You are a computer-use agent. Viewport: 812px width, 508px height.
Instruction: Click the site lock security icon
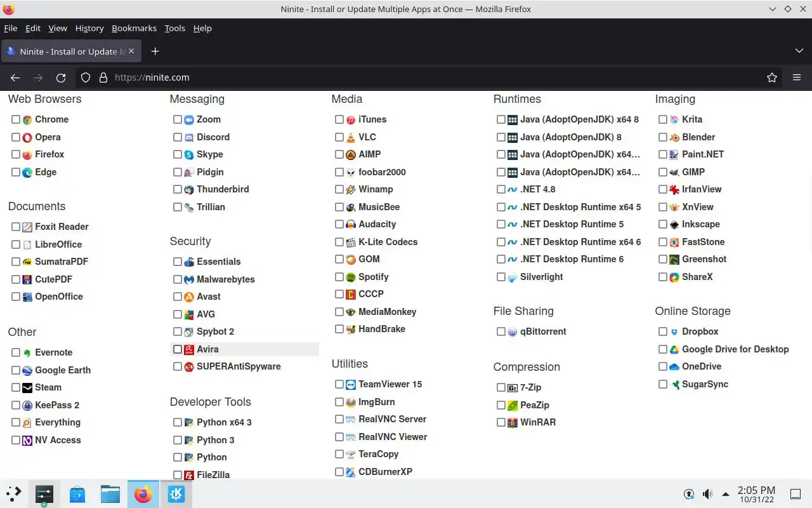tap(103, 77)
